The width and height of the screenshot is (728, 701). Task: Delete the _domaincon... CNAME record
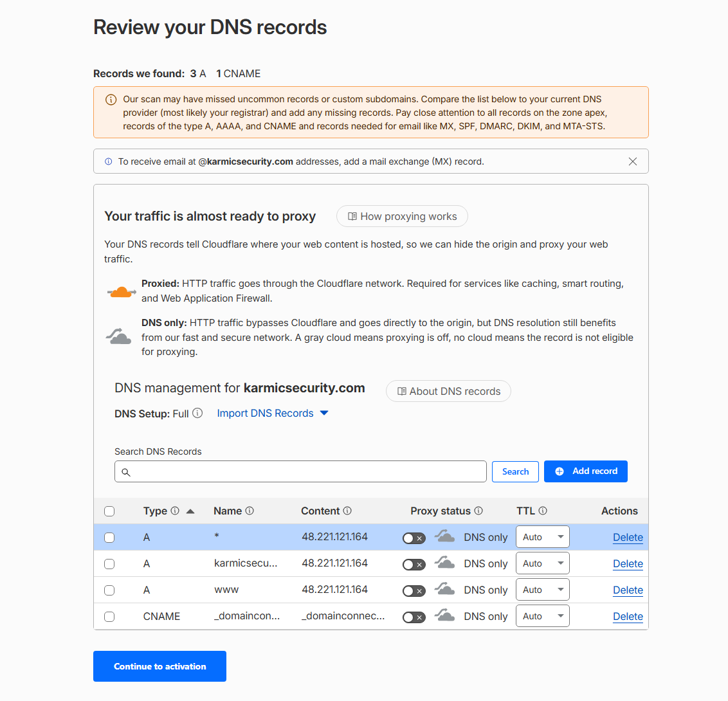pyautogui.click(x=628, y=617)
